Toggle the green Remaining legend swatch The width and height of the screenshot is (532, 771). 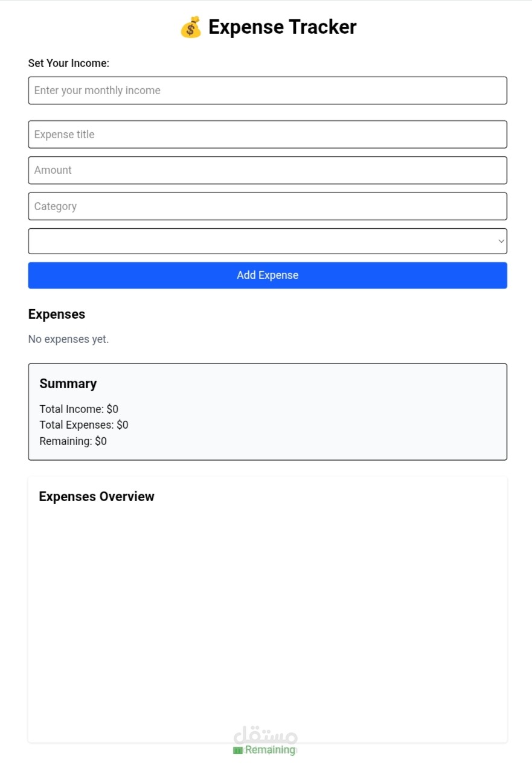point(238,750)
